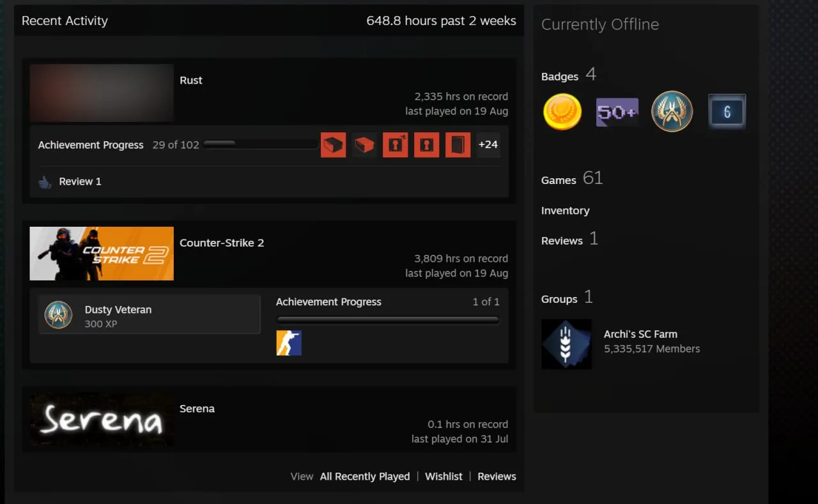Click the gold coin badge icon
This screenshot has width=818, height=504.
tap(562, 112)
